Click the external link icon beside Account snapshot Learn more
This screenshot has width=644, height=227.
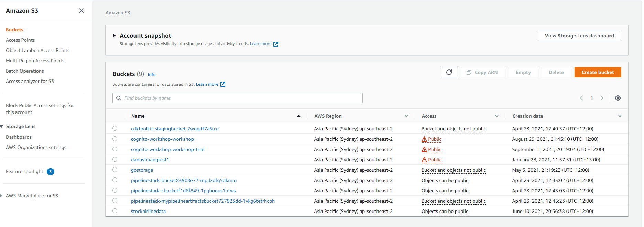coord(275,44)
